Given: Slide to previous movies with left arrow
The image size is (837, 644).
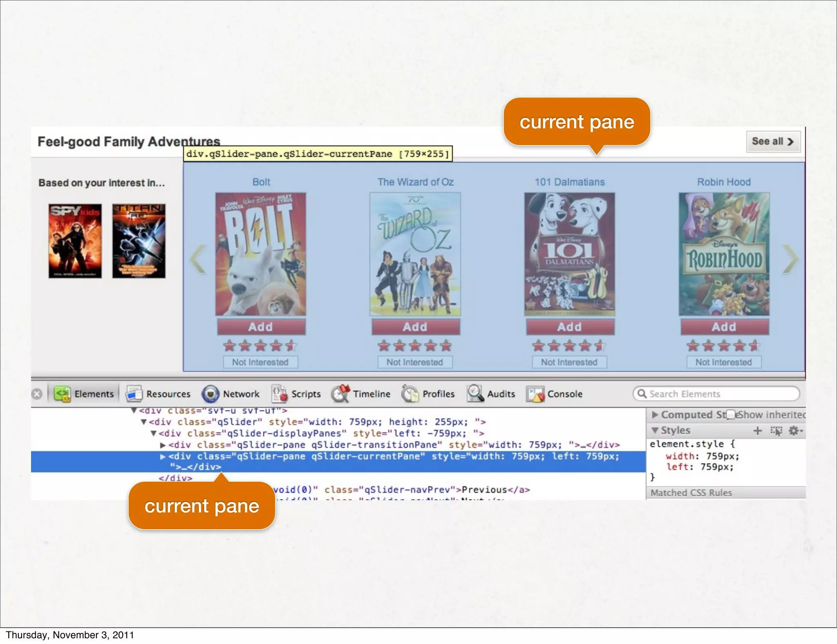Looking at the screenshot, I should click(198, 259).
